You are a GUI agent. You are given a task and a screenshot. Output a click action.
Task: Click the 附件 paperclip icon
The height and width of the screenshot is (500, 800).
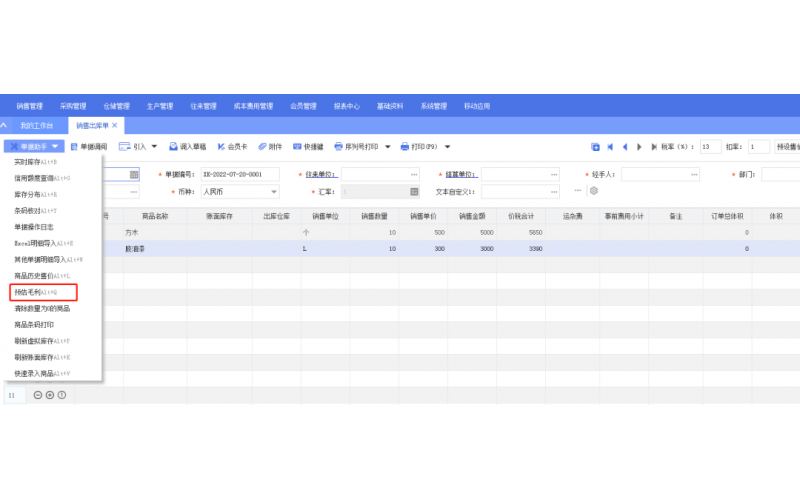(x=262, y=146)
